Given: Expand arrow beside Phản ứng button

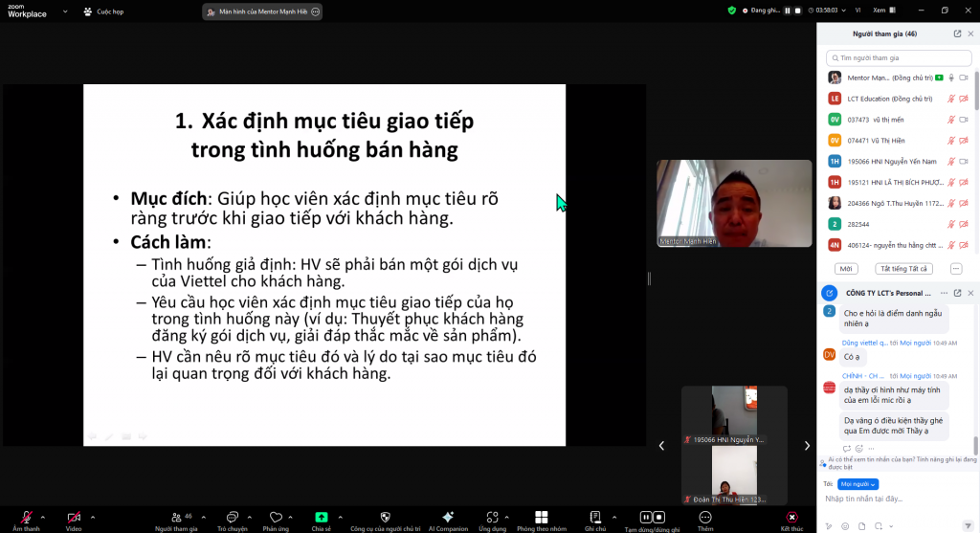Looking at the screenshot, I should coord(290,518).
